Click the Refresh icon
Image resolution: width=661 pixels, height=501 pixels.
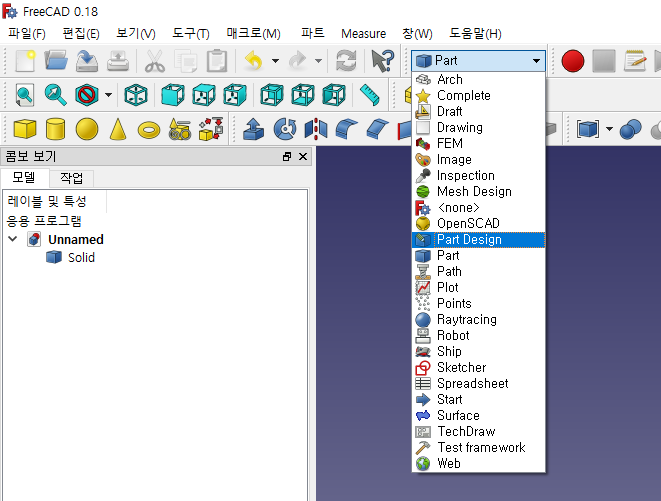pos(346,61)
